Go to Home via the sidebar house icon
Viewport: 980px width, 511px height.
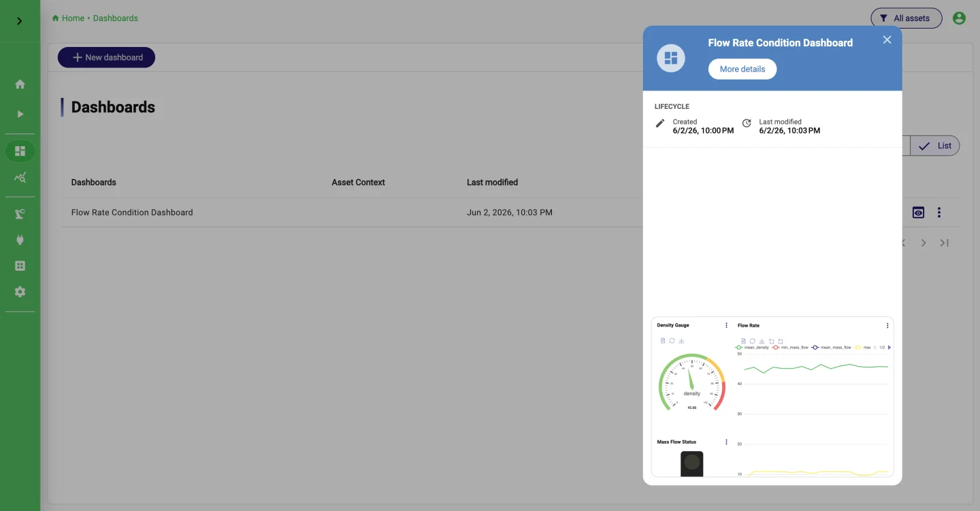(20, 84)
